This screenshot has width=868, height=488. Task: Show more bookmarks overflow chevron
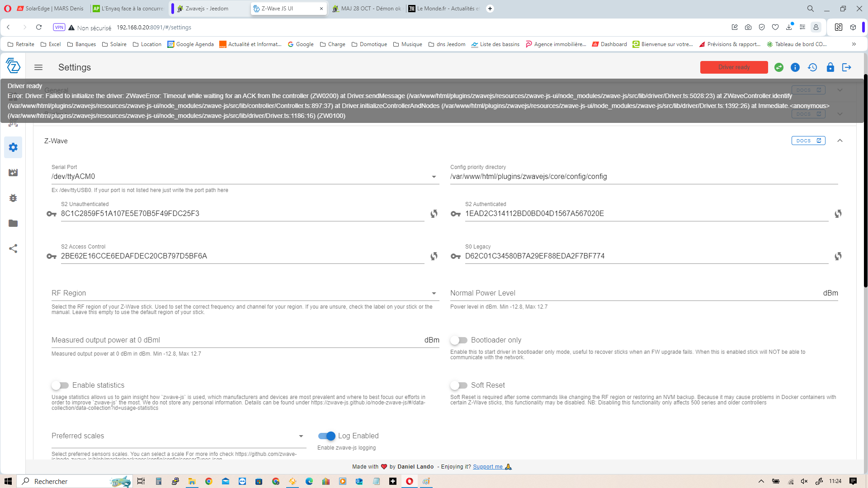pyautogui.click(x=854, y=44)
